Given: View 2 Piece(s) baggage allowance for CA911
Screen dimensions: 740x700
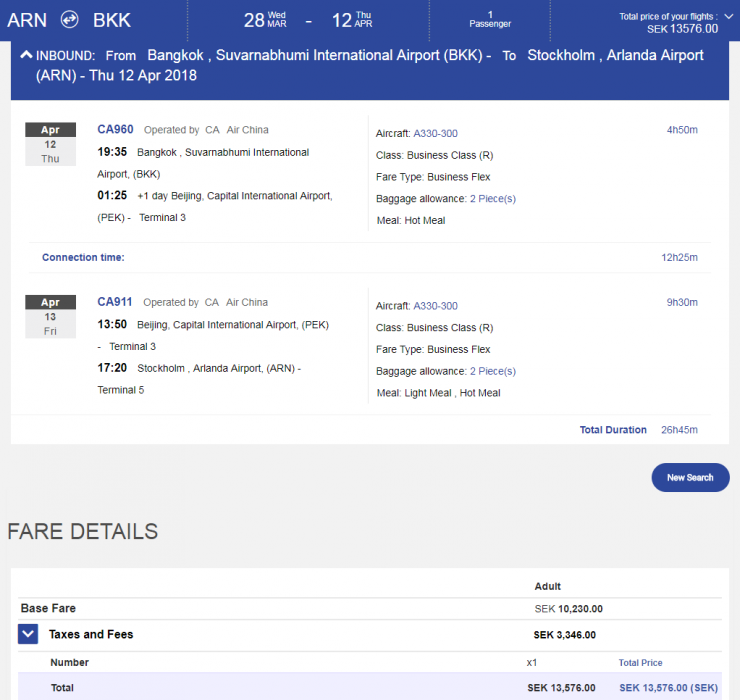Looking at the screenshot, I should pyautogui.click(x=493, y=371).
